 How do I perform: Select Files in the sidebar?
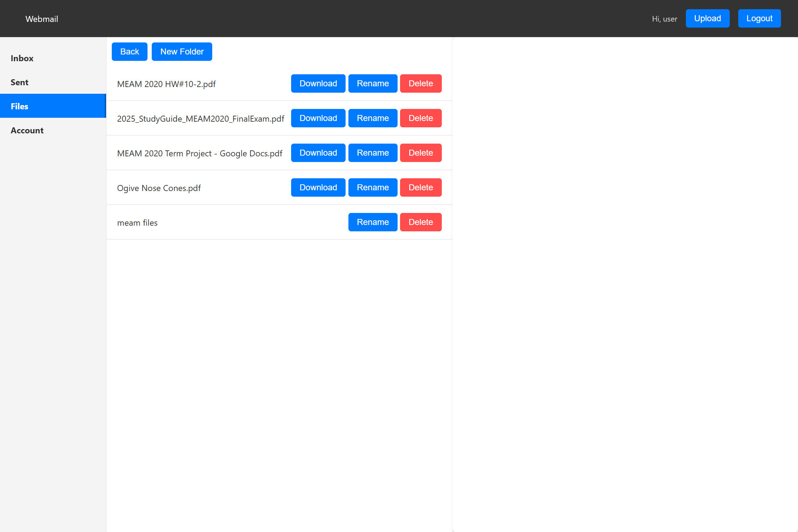click(x=19, y=106)
